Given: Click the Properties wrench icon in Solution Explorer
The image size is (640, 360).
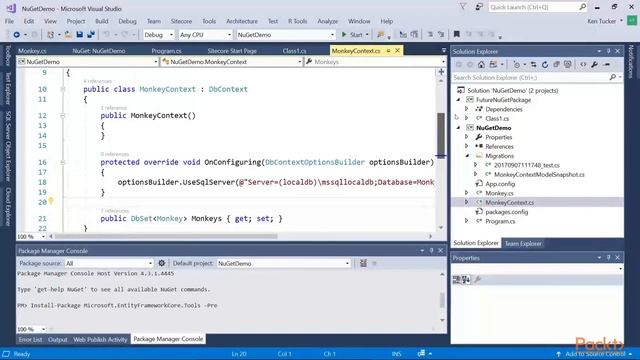Looking at the screenshot, I should 595,64.
